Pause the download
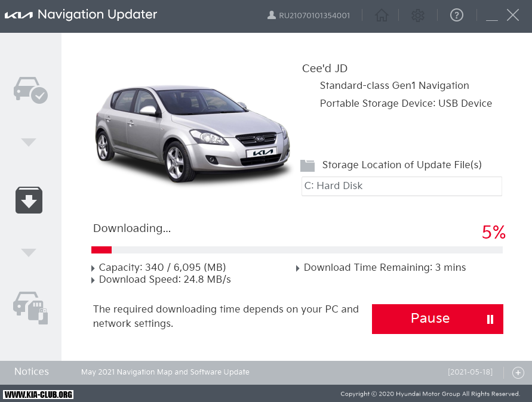The height and width of the screenshot is (402, 532). pos(437,319)
